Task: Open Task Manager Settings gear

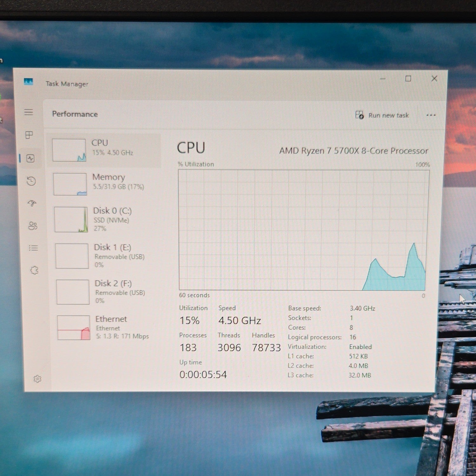Action: 37,379
